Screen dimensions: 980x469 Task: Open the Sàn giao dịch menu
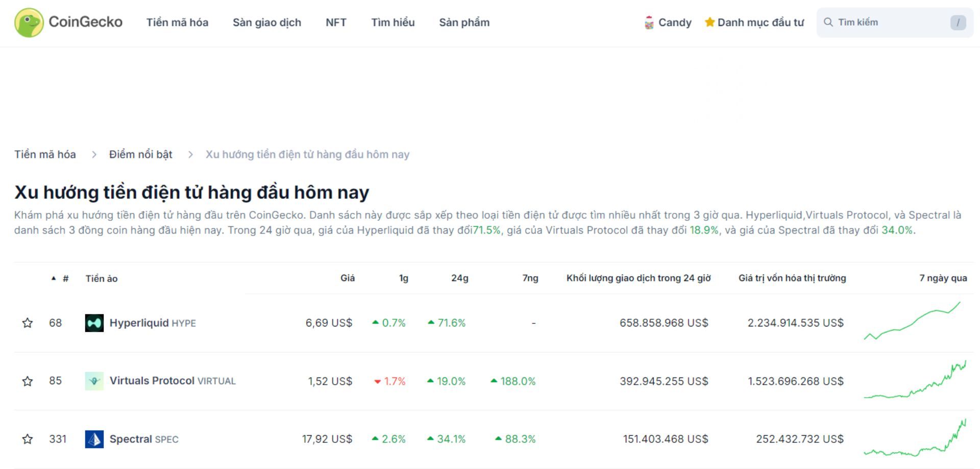pos(267,22)
